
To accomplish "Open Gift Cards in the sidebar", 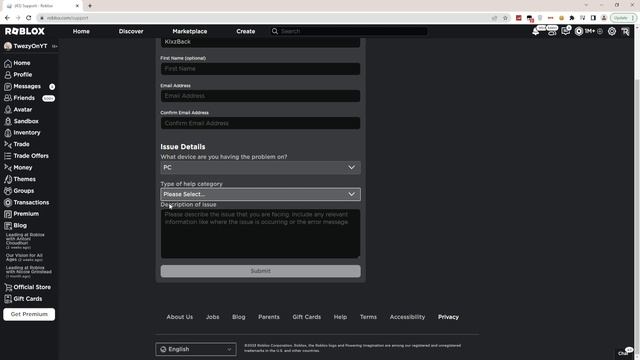I will 23,299.
